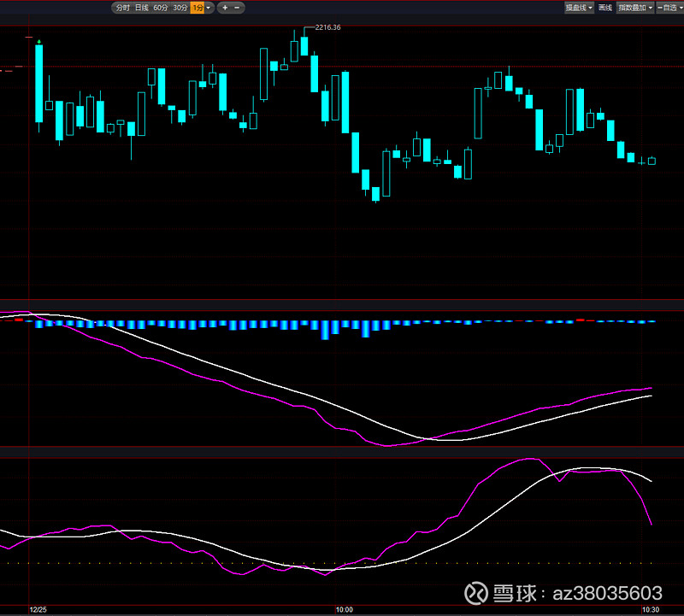Select the 30分 chart period

click(180, 8)
